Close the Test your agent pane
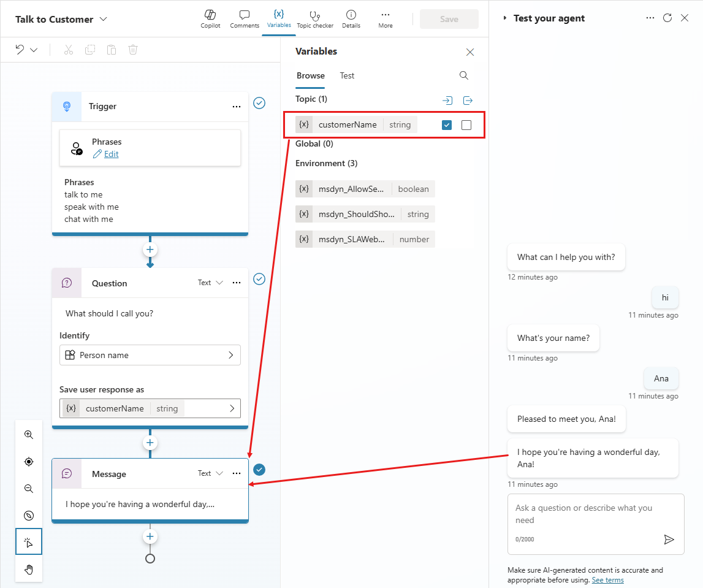The image size is (703, 588). [685, 18]
